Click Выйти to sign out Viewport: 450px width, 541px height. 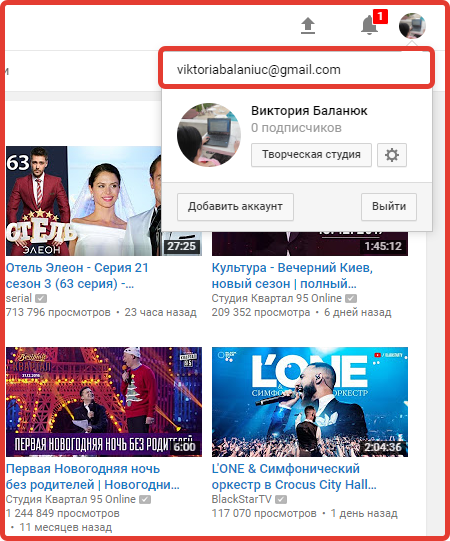point(389,207)
